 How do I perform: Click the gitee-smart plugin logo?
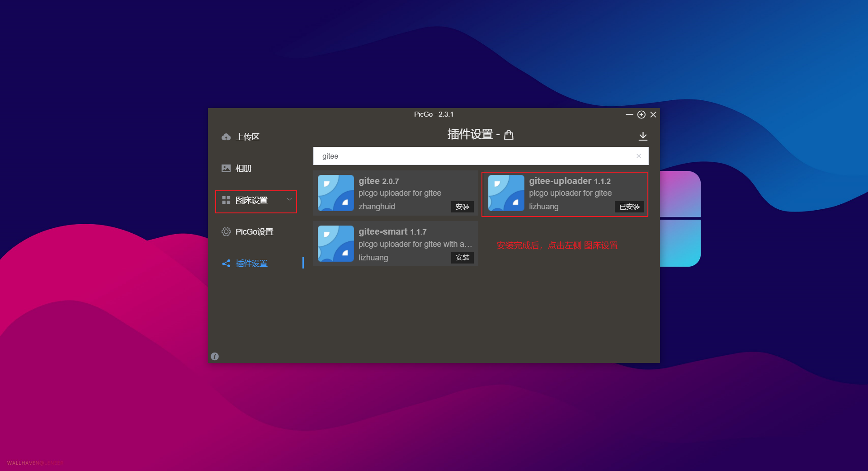[x=335, y=244]
